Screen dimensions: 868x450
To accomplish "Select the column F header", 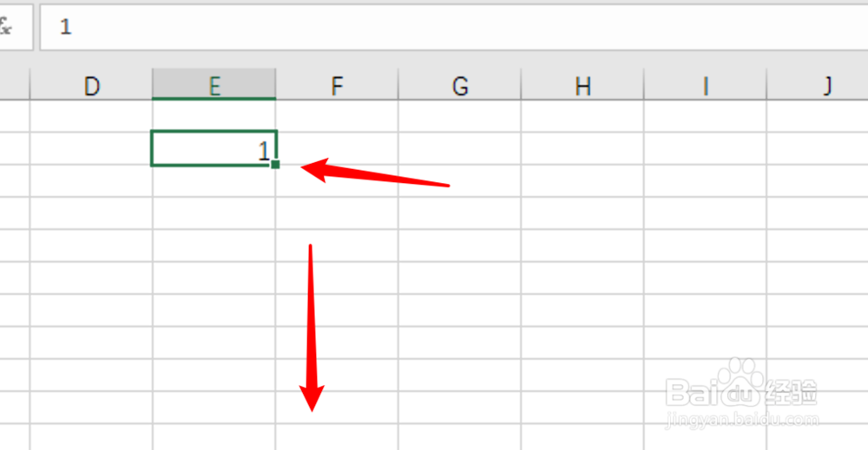I will [337, 85].
